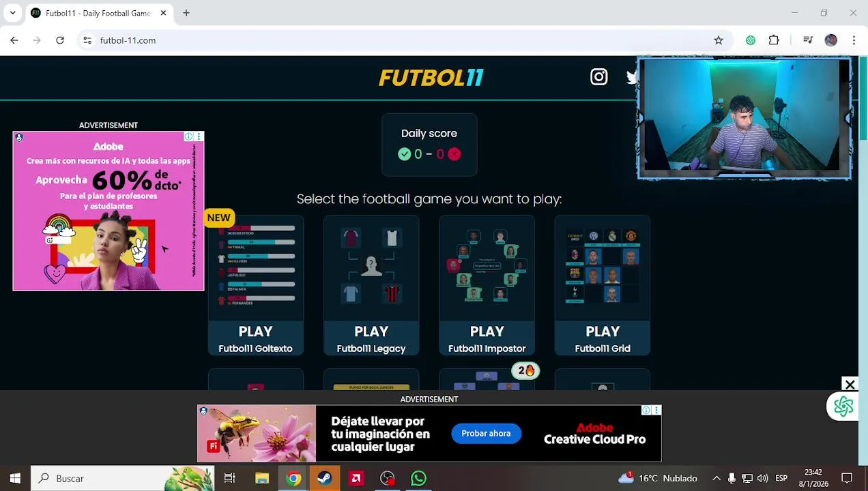Click the taskbar Buscar search box
This screenshot has width=868, height=491.
point(124,479)
